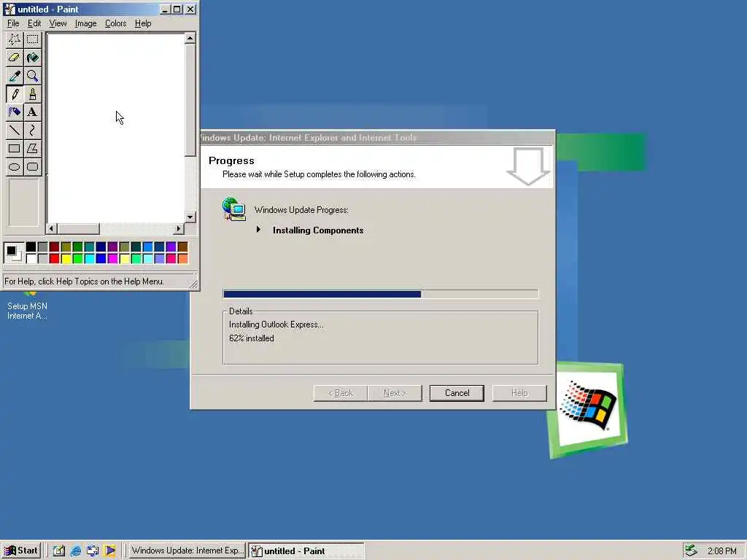Image resolution: width=747 pixels, height=560 pixels.
Task: Click the Paint foreground/background color indicator
Action: 13,252
